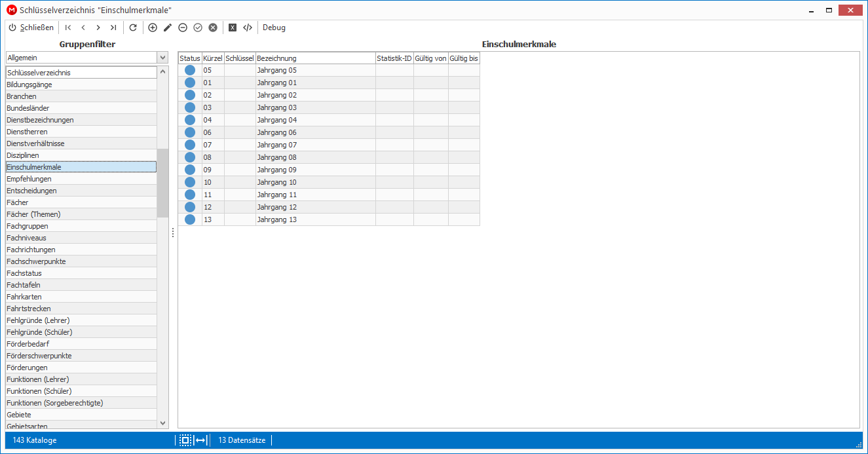Select Entscheidungen in the list
The height and width of the screenshot is (454, 868).
[81, 191]
